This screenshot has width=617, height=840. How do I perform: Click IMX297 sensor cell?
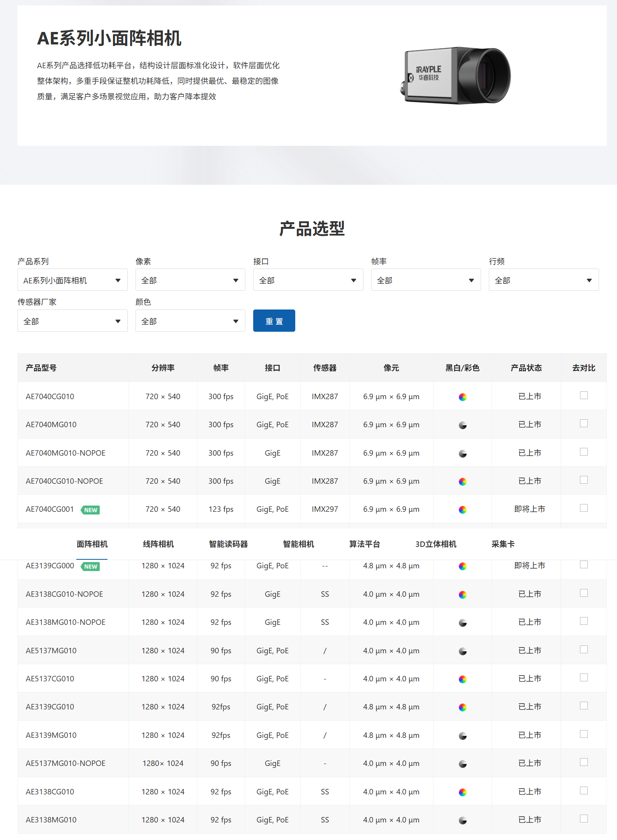tap(325, 509)
